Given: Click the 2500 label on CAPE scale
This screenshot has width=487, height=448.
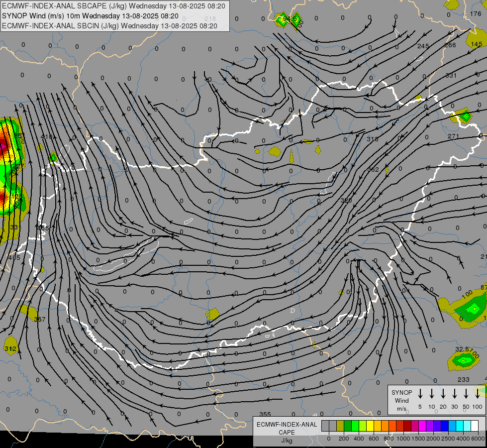Looking at the screenshot, I should pos(448,439).
